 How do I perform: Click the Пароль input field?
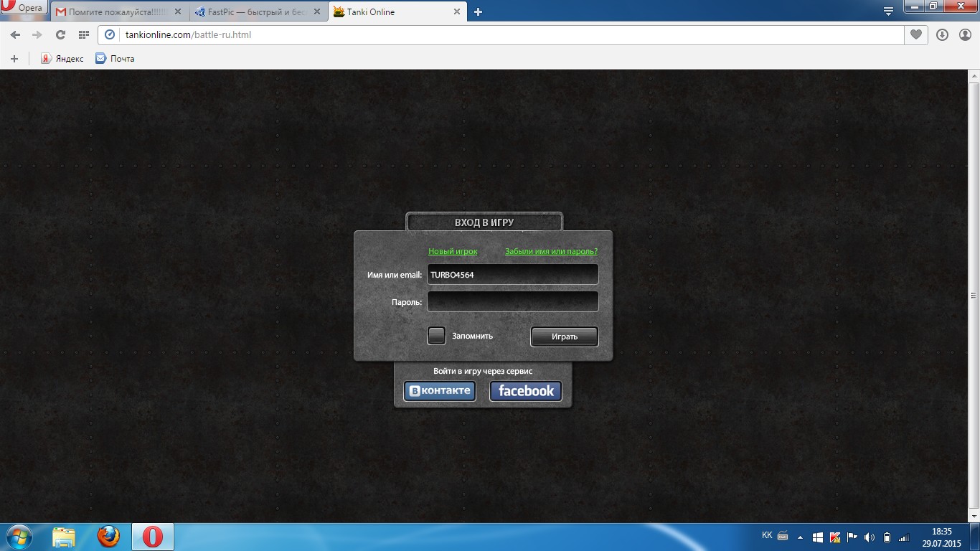click(512, 302)
